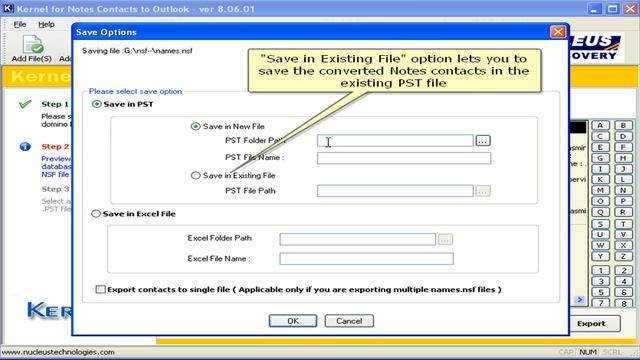Browse for the PST folder path
This screenshot has width=640, height=360.
pos(482,141)
